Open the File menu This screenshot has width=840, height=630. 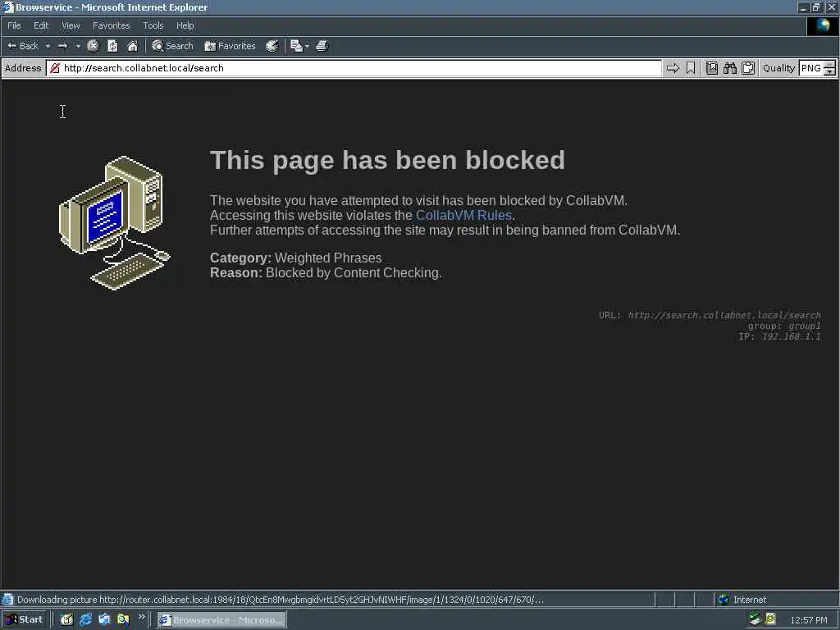pos(14,25)
